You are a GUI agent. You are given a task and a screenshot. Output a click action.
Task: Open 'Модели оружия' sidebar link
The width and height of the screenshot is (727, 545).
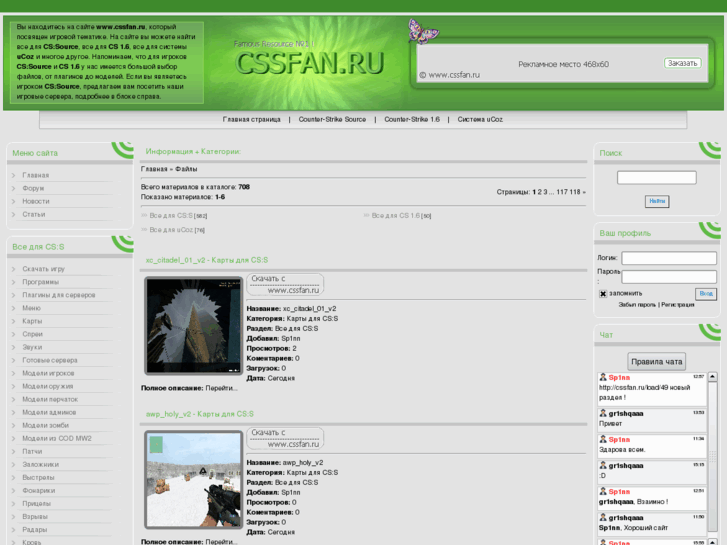[x=48, y=386]
